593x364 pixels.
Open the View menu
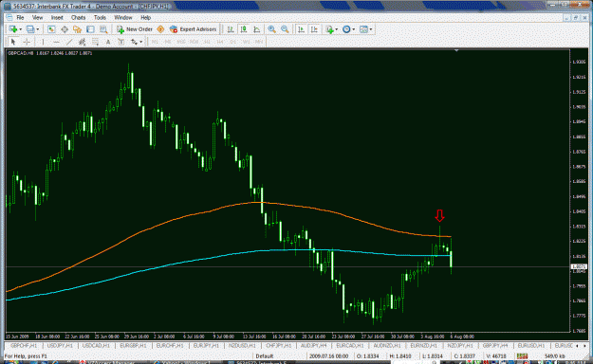point(37,17)
